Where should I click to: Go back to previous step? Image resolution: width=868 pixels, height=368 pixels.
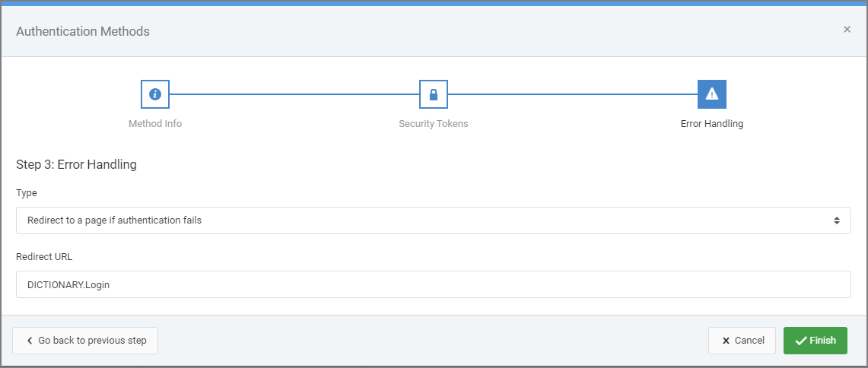[x=85, y=341]
